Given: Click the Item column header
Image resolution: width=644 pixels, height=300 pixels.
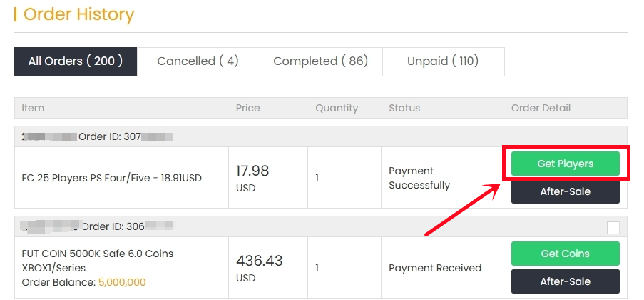Looking at the screenshot, I should pos(33,108).
